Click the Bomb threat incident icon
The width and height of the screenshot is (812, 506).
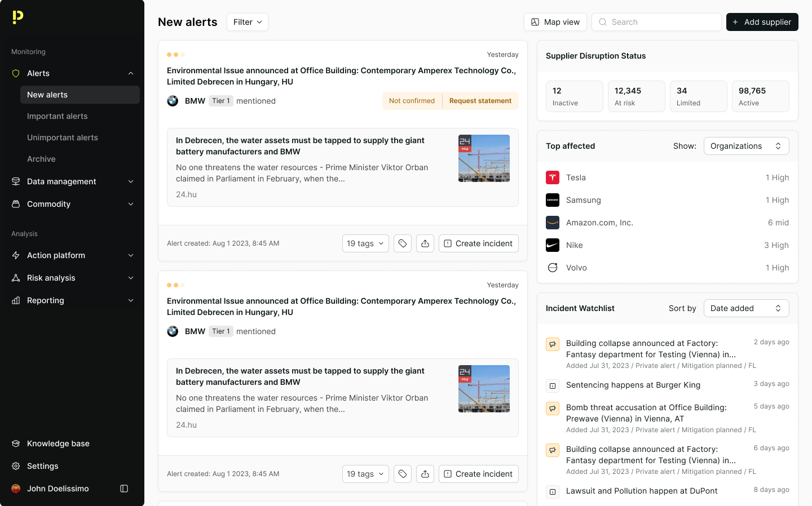tap(553, 409)
